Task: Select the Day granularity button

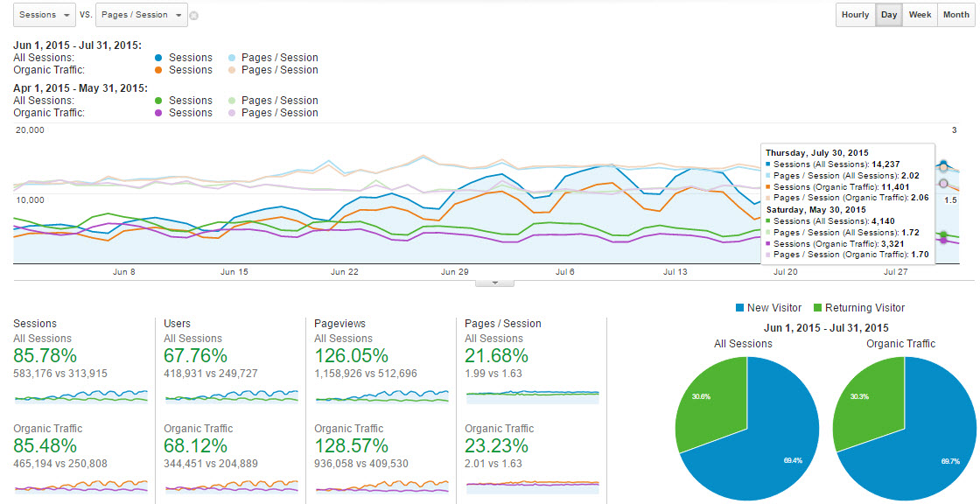Action: tap(889, 15)
